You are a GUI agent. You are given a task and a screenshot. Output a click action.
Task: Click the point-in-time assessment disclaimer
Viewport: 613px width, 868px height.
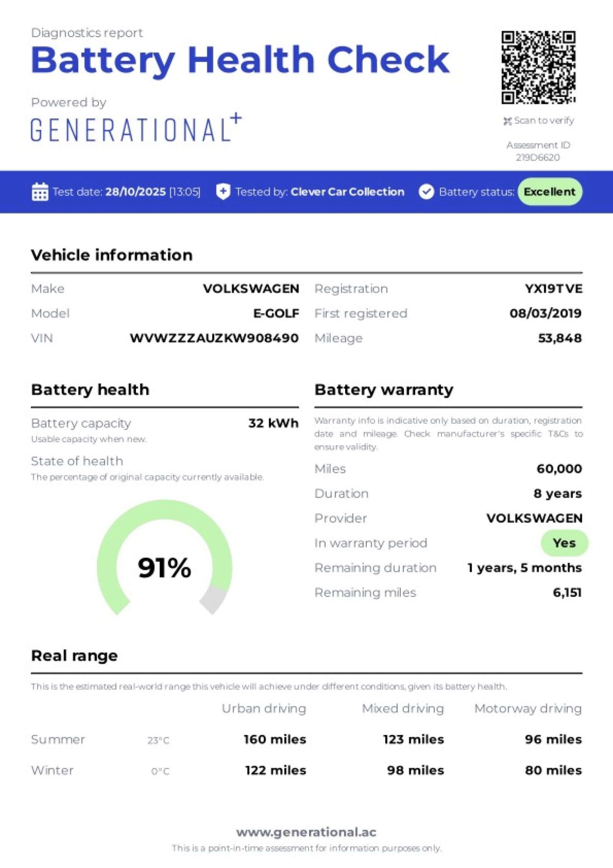(306, 849)
